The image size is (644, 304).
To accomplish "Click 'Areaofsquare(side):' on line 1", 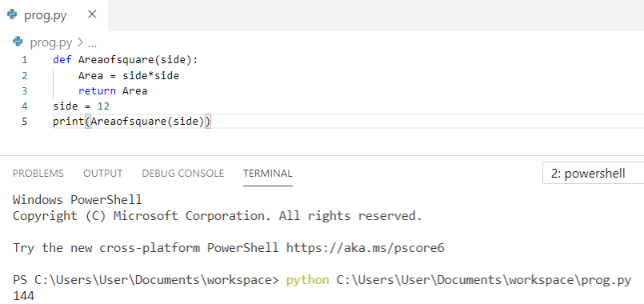I will pyautogui.click(x=138, y=60).
